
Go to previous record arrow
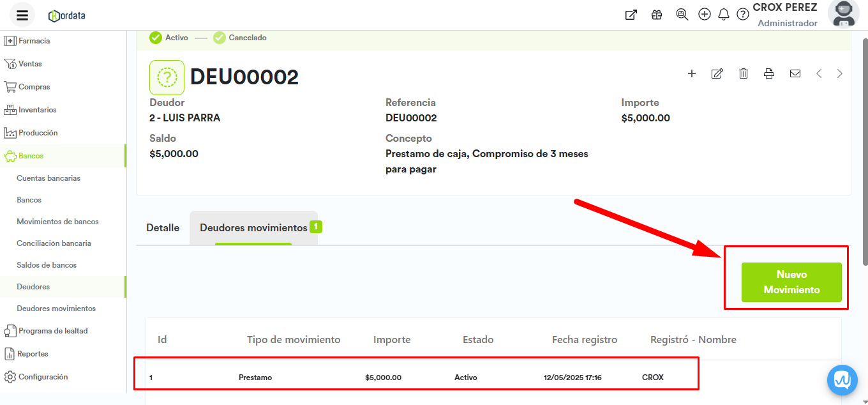coord(819,73)
